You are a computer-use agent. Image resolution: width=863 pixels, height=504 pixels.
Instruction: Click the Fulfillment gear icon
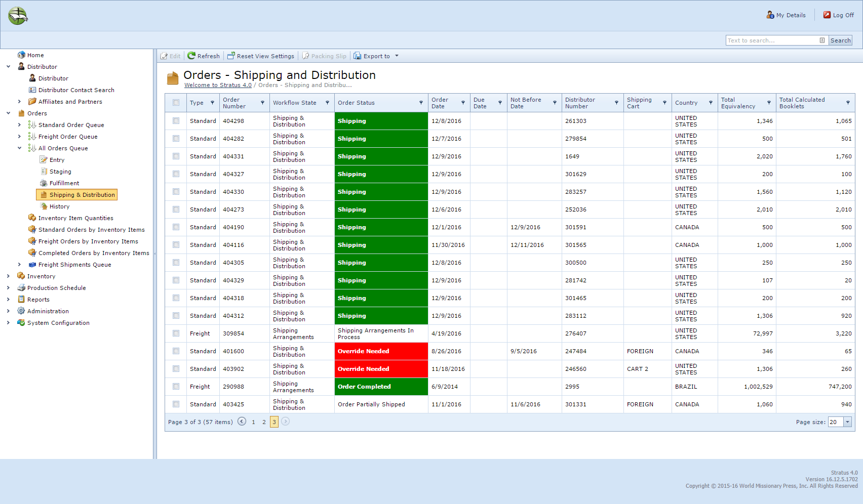[44, 183]
